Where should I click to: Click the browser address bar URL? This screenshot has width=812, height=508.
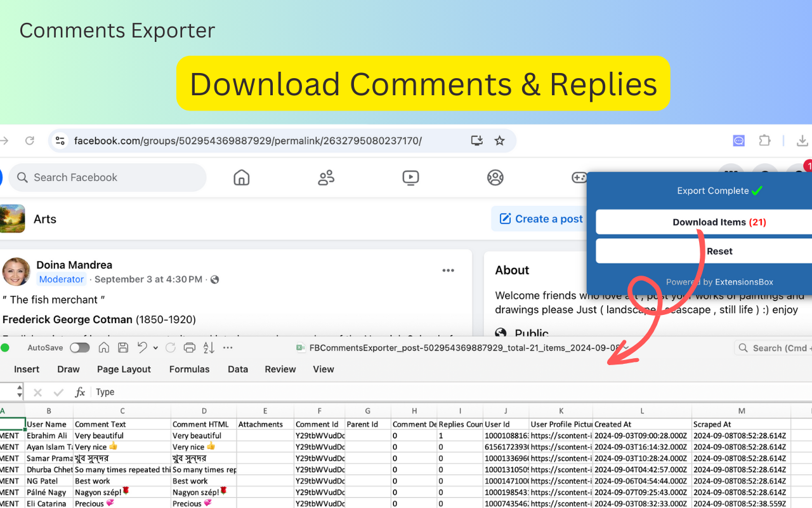248,141
